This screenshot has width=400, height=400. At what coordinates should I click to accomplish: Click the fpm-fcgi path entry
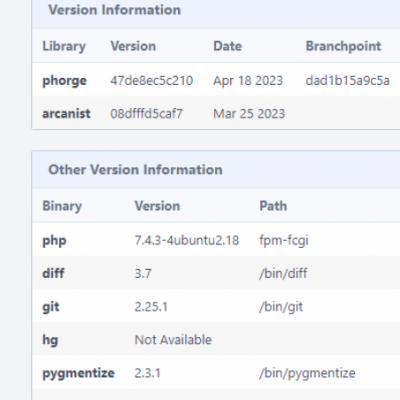click(284, 240)
